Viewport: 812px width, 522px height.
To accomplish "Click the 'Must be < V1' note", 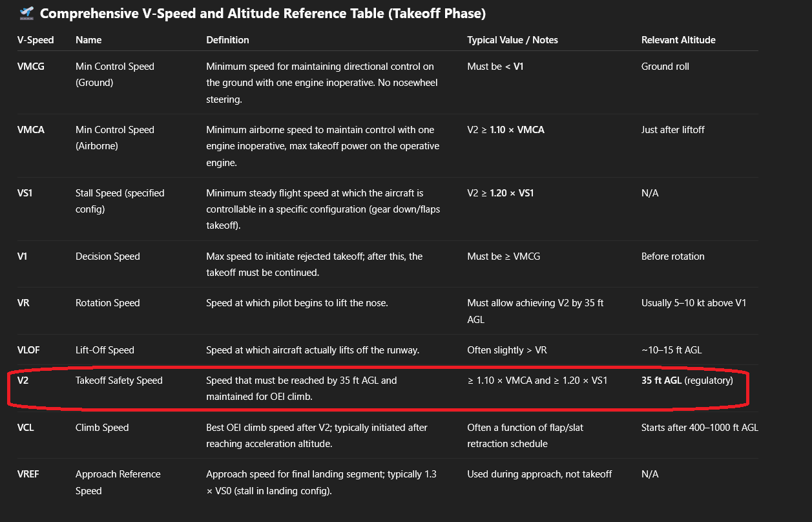I will coord(495,67).
